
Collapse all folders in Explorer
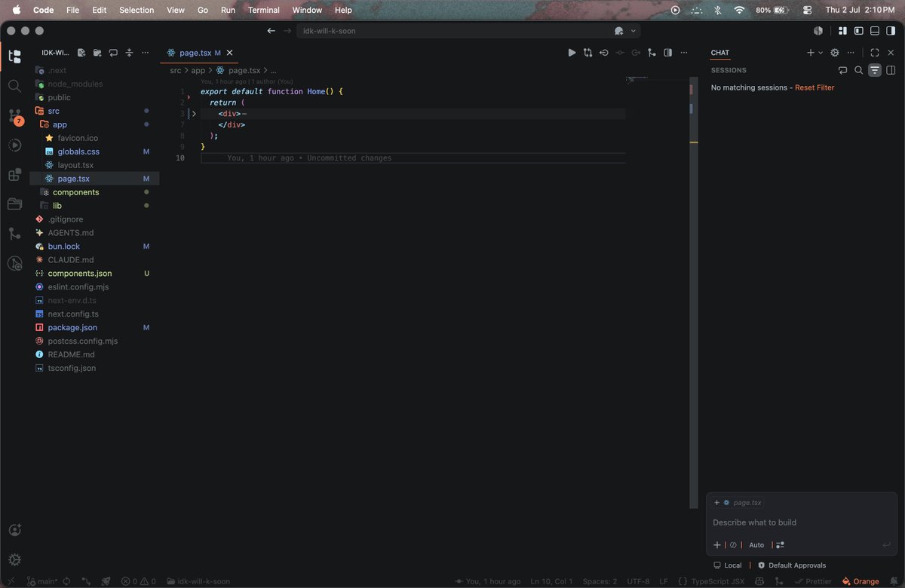[129, 53]
